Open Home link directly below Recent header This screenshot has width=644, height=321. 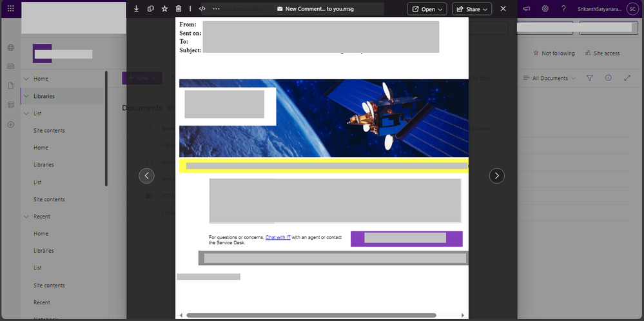[x=41, y=233]
